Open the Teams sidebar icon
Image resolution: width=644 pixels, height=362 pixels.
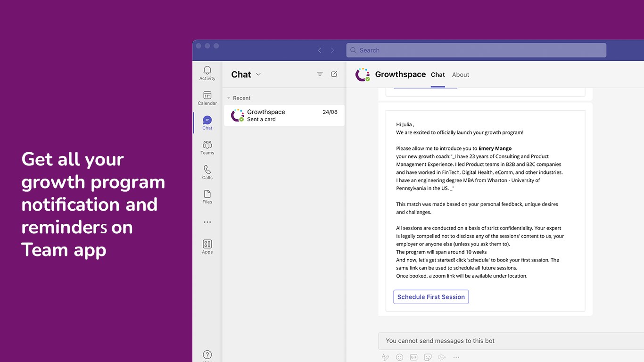point(207,148)
